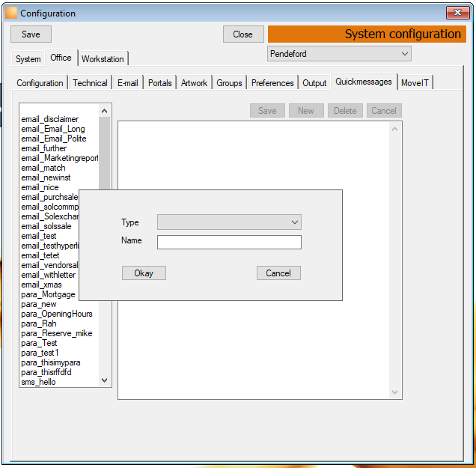Screen dimensions: 476x468
Task: Select email_further in the list
Action: [x=43, y=148]
